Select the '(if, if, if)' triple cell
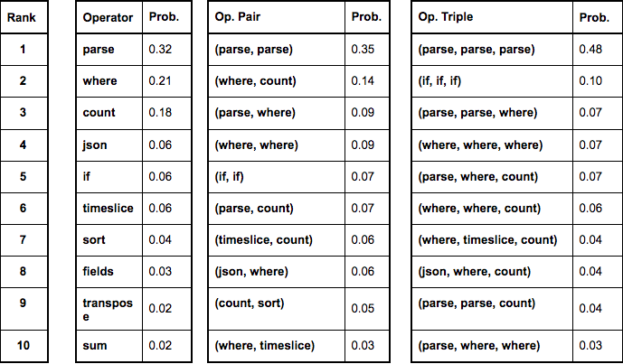Viewport: 623px width, 364px height. pyautogui.click(x=492, y=81)
